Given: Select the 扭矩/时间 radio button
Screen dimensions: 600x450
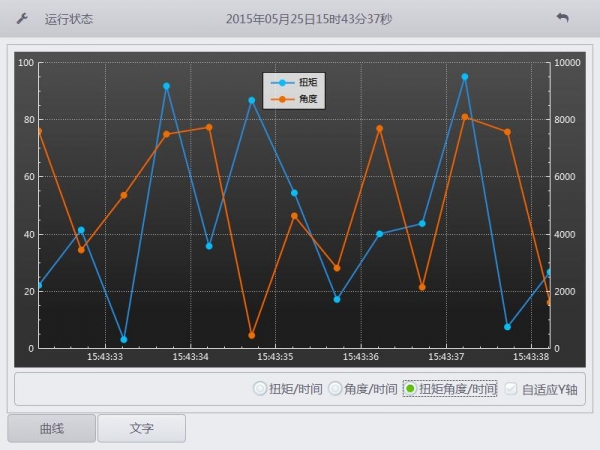Looking at the screenshot, I should (x=260, y=389).
